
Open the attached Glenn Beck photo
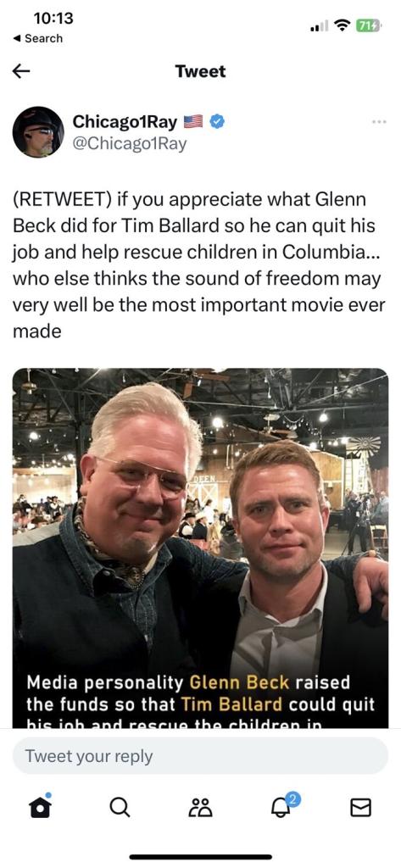tap(200, 548)
